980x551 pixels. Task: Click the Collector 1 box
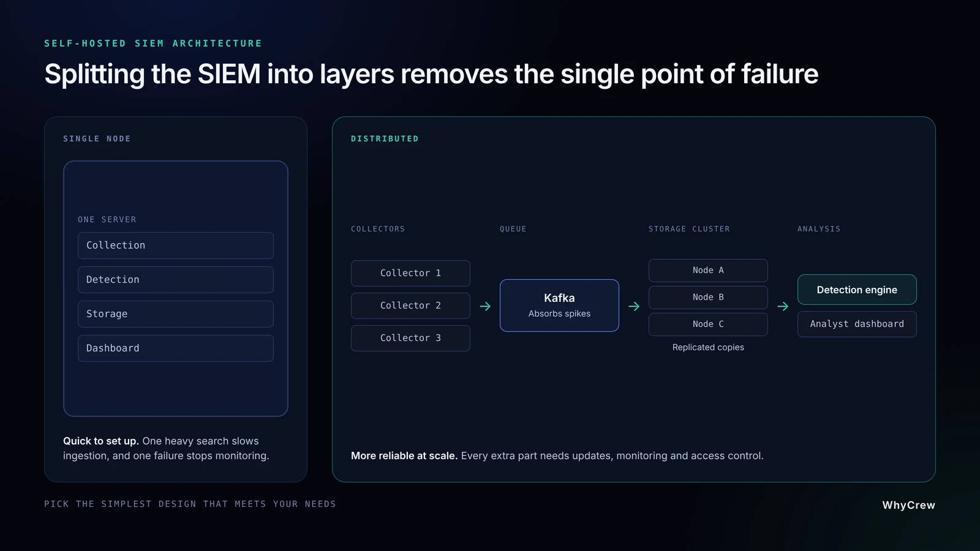[410, 273]
